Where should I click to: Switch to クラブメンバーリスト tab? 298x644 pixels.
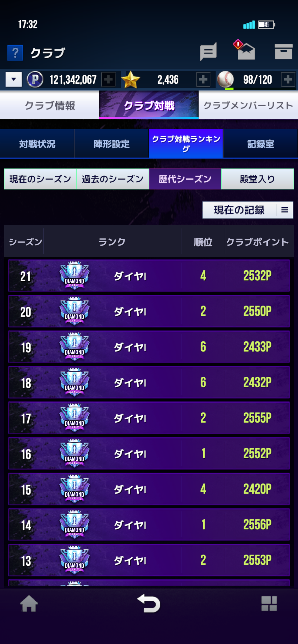click(248, 105)
